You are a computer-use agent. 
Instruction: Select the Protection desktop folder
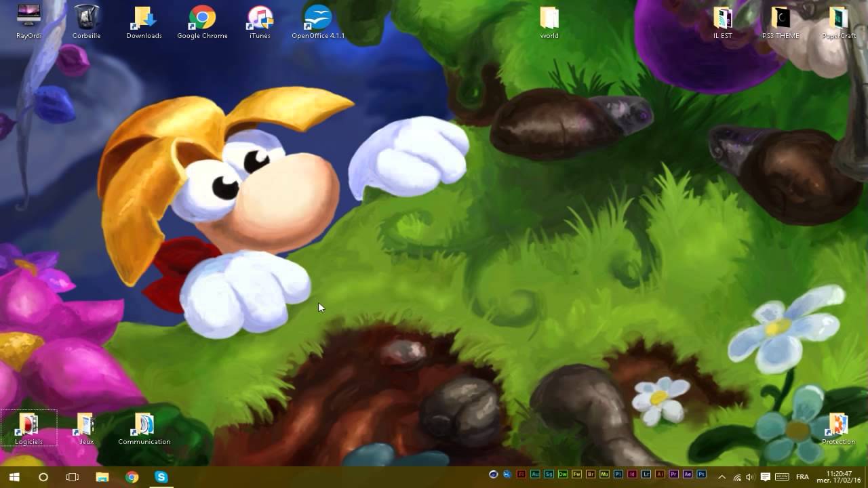839,428
